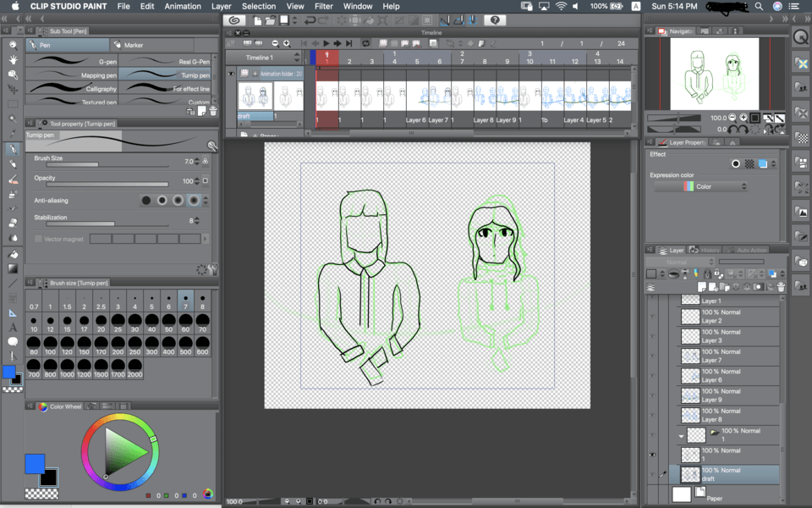Toggle eye visibility of layer 1 above draft
Viewport: 812px width, 508px height.
pyautogui.click(x=652, y=456)
